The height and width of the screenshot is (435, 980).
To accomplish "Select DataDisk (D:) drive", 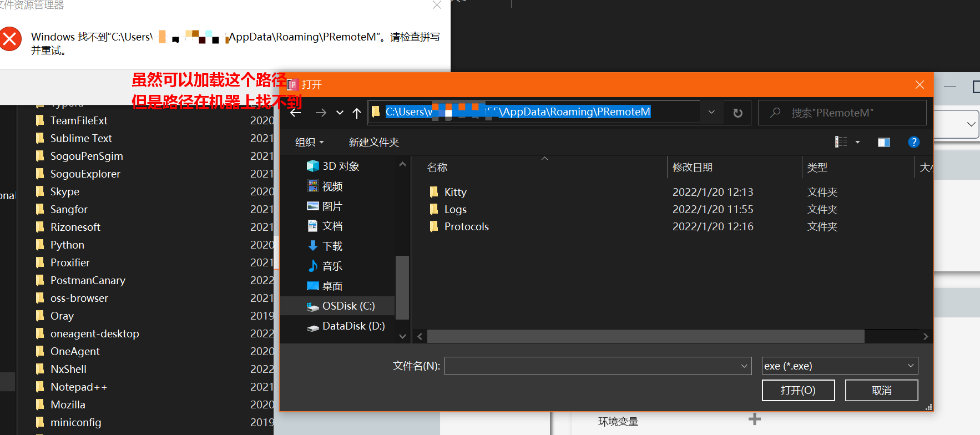I will pyautogui.click(x=345, y=326).
